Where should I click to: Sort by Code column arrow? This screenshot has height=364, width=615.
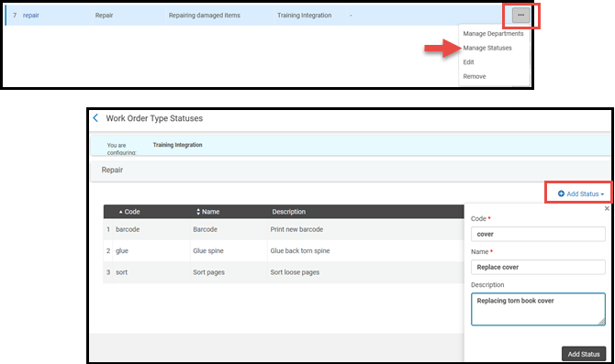click(121, 212)
